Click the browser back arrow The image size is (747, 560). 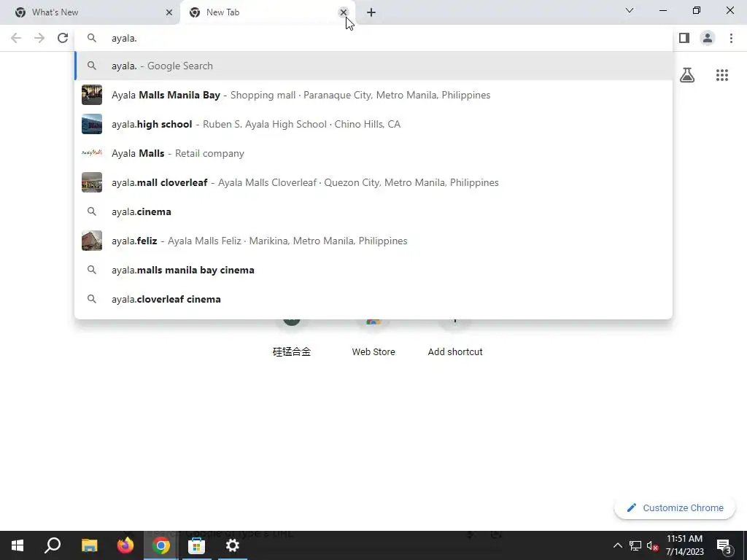pyautogui.click(x=16, y=38)
